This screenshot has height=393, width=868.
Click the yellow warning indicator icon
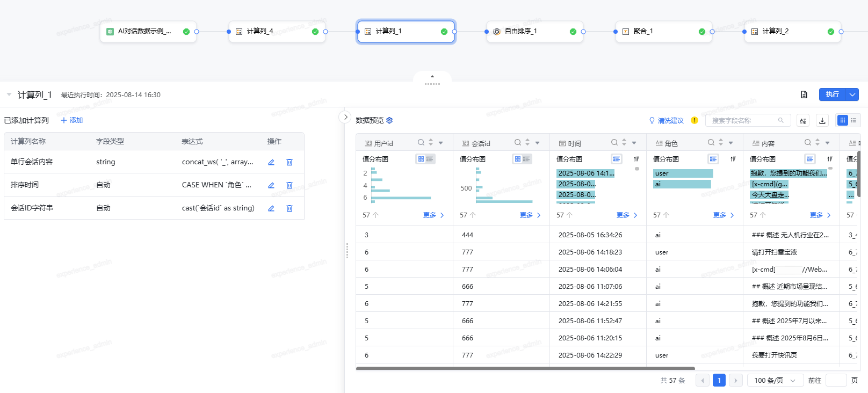[695, 120]
